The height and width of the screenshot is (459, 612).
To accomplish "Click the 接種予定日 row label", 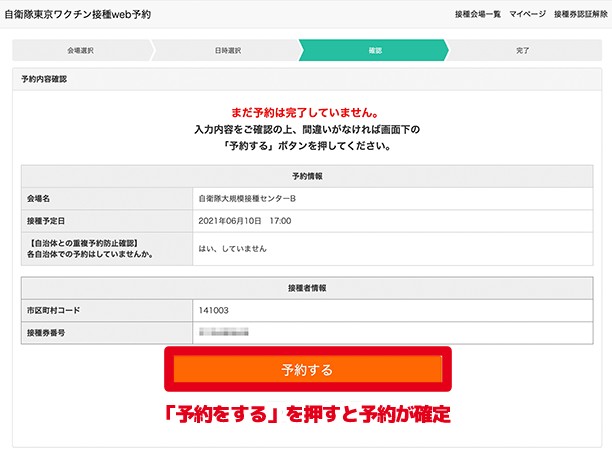I will coord(46,221).
